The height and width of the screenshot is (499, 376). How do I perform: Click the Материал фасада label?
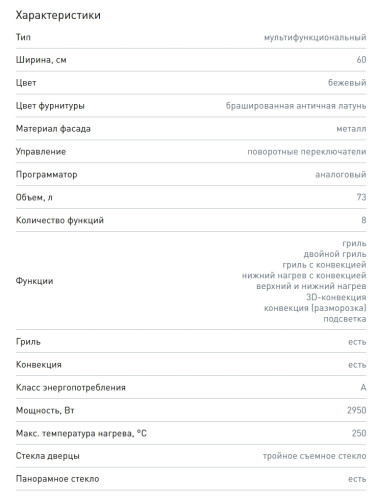(53, 129)
